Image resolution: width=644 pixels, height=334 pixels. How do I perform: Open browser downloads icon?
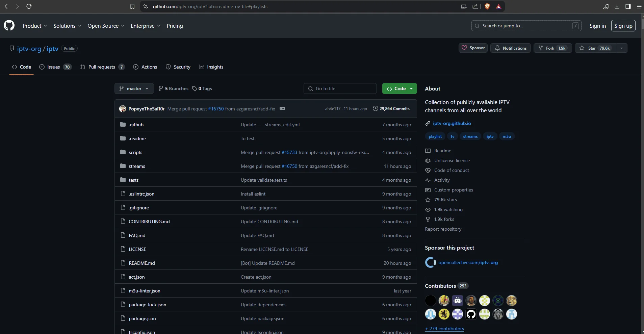(617, 6)
